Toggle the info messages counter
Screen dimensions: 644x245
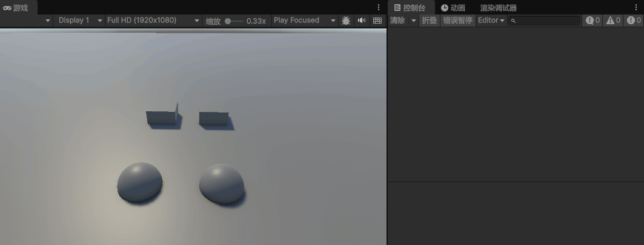click(x=593, y=21)
